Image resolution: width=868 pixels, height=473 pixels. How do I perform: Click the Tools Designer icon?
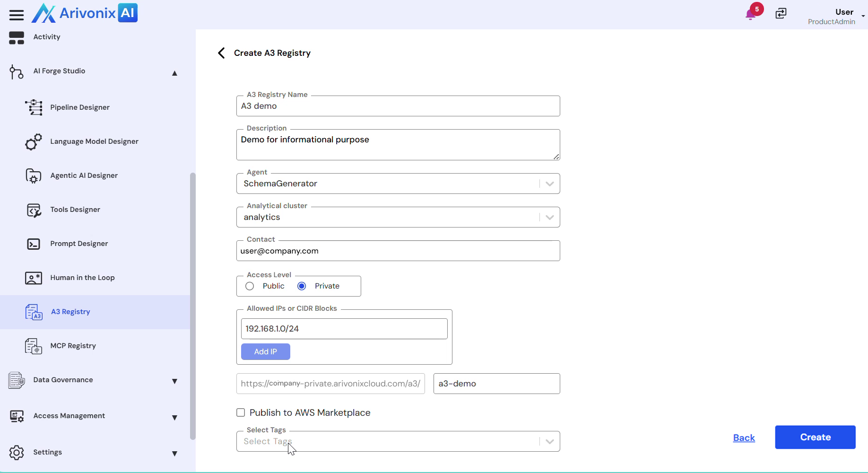coord(34,210)
